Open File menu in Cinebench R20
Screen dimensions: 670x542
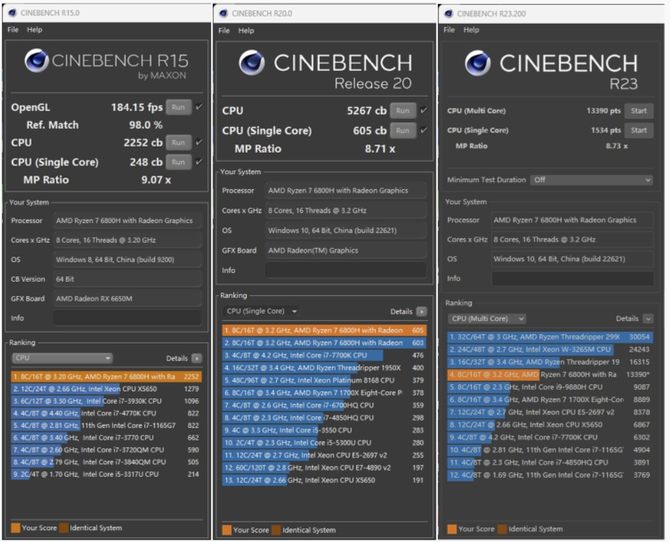point(224,31)
